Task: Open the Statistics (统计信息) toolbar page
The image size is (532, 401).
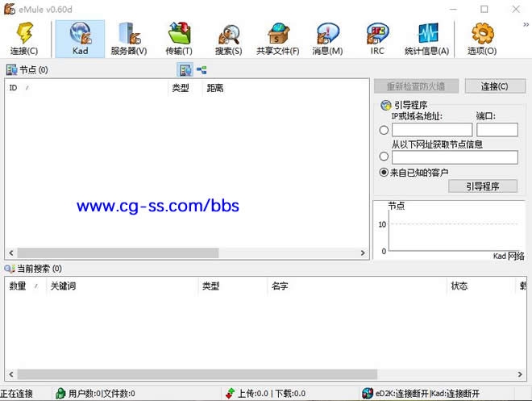Action: [426, 38]
